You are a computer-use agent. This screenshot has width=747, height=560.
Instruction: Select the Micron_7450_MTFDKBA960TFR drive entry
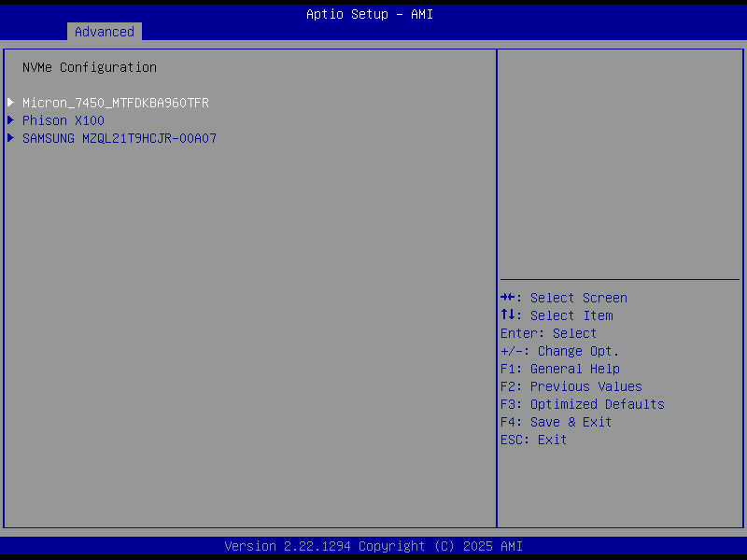(115, 102)
